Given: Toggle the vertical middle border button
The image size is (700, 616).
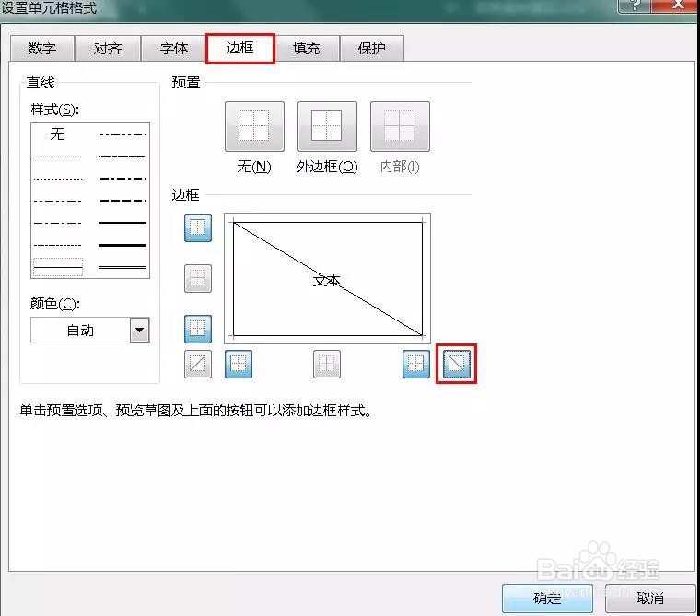Looking at the screenshot, I should 327,364.
